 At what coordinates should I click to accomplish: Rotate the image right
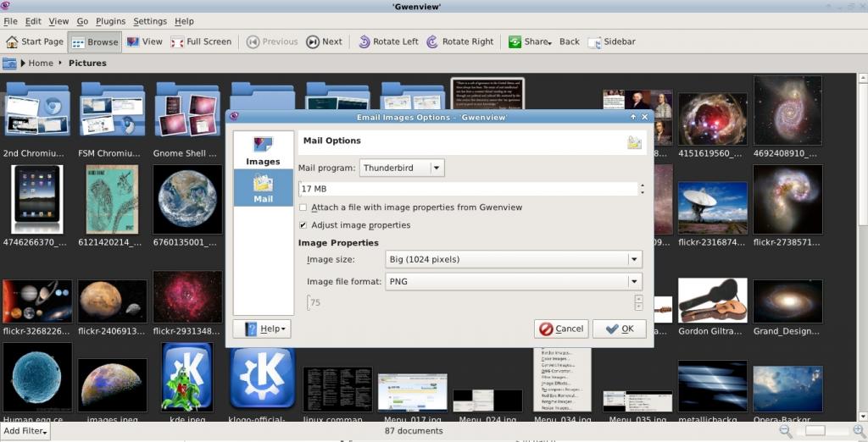pos(460,41)
